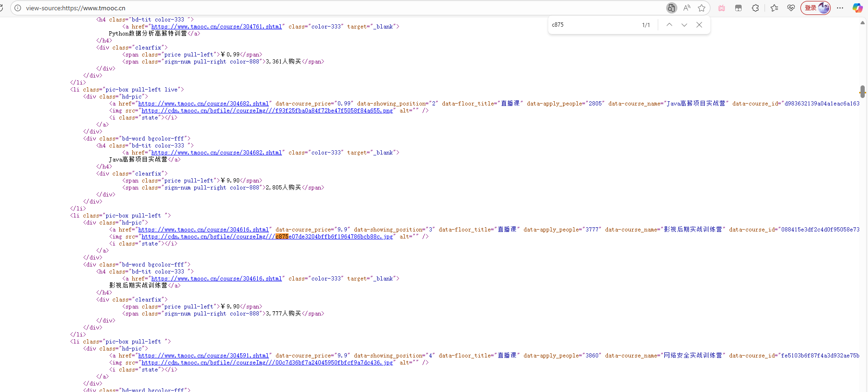This screenshot has width=868, height=392.
Task: Open Settings and more ellipsis menu
Action: [x=840, y=8]
